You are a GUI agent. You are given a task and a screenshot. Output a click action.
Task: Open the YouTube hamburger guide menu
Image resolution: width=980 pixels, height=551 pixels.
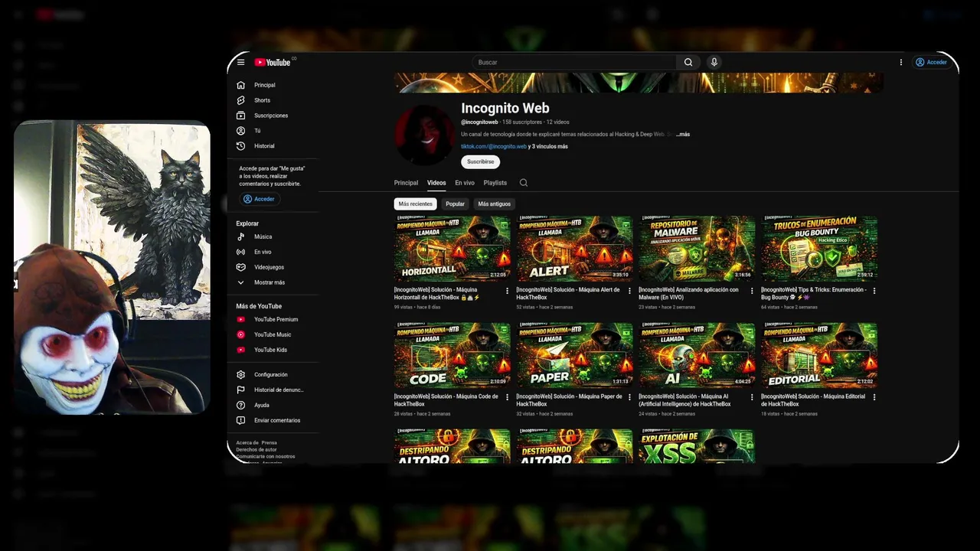(240, 62)
